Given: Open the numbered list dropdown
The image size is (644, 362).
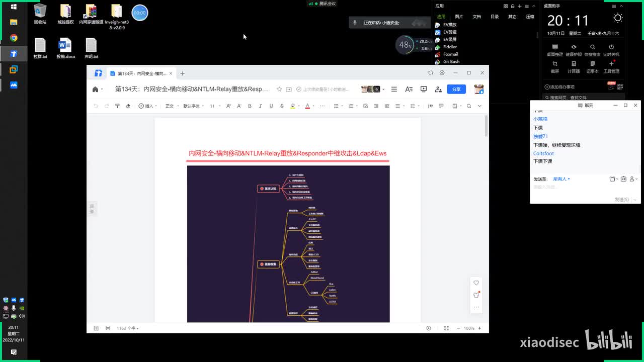Looking at the screenshot, I should point(353,106).
